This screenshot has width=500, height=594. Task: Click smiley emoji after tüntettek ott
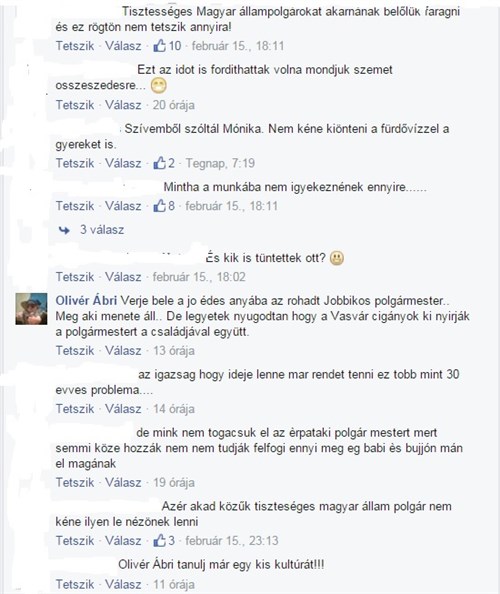(x=337, y=258)
